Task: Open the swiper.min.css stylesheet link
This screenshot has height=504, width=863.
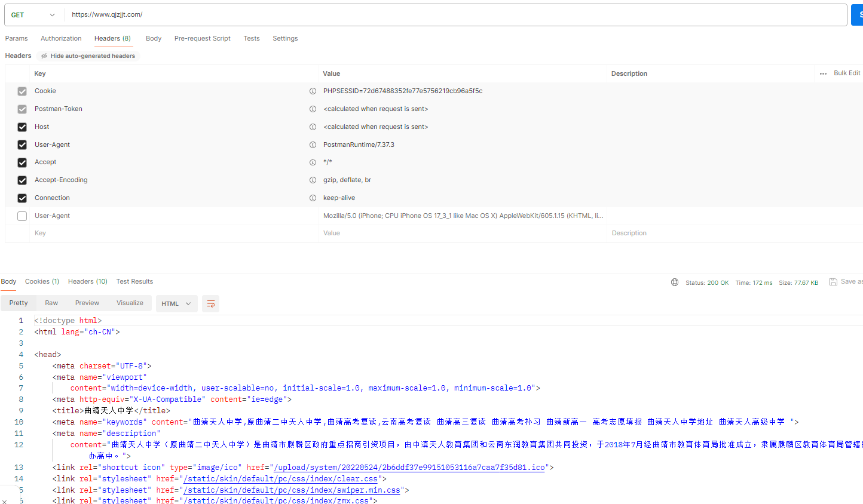Action: [x=292, y=490]
